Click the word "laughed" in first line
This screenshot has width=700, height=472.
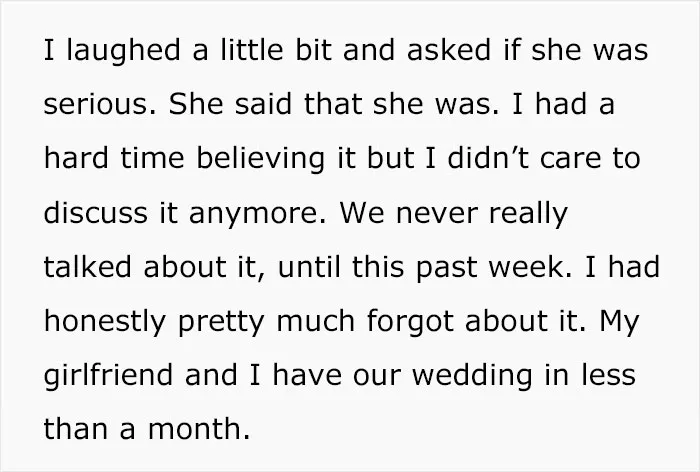click(123, 51)
